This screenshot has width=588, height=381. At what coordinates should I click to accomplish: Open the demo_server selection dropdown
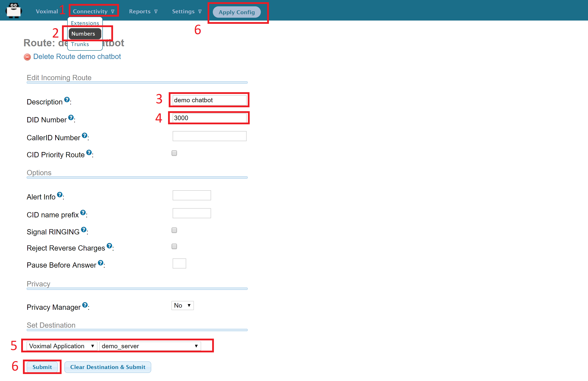150,346
